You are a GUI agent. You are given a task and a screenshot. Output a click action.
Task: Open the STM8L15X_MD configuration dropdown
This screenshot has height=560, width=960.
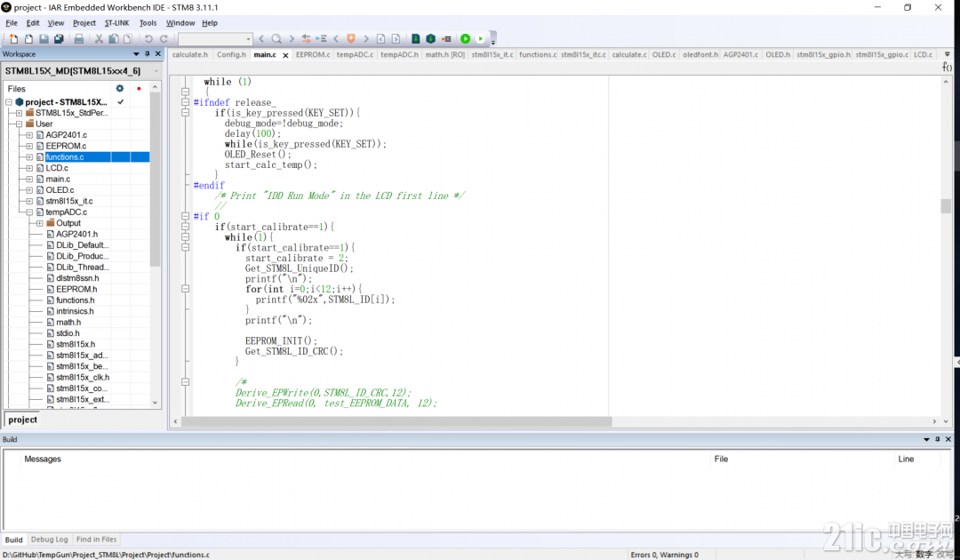(x=156, y=71)
